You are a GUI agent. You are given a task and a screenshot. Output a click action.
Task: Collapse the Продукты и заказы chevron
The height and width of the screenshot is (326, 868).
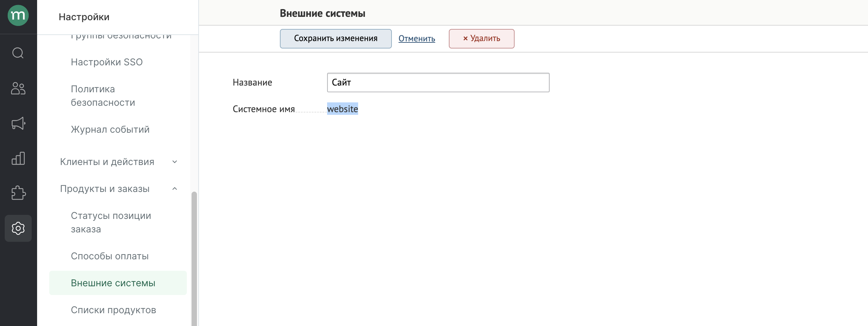(x=175, y=189)
